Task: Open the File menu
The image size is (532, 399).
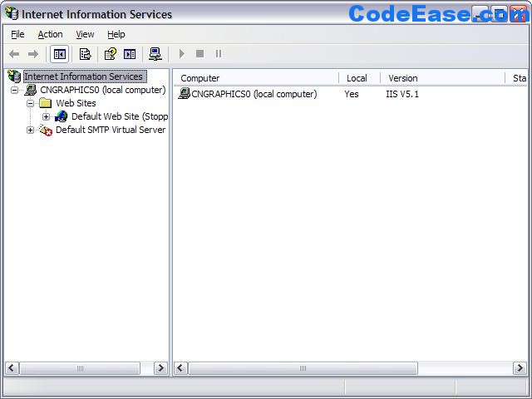Action: click(x=17, y=34)
